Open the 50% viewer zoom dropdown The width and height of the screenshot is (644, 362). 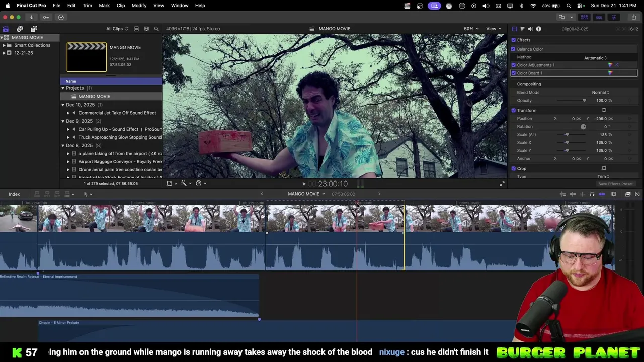[x=471, y=29]
